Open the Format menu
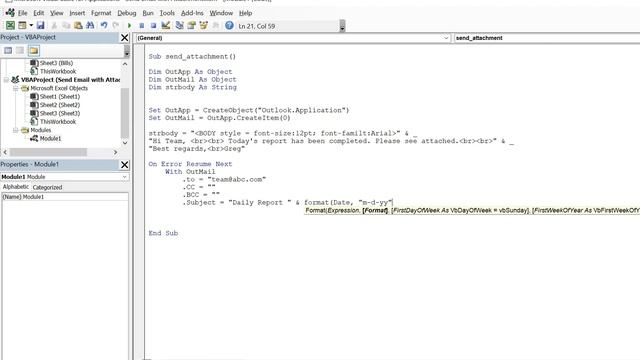The image size is (640, 360). (101, 13)
